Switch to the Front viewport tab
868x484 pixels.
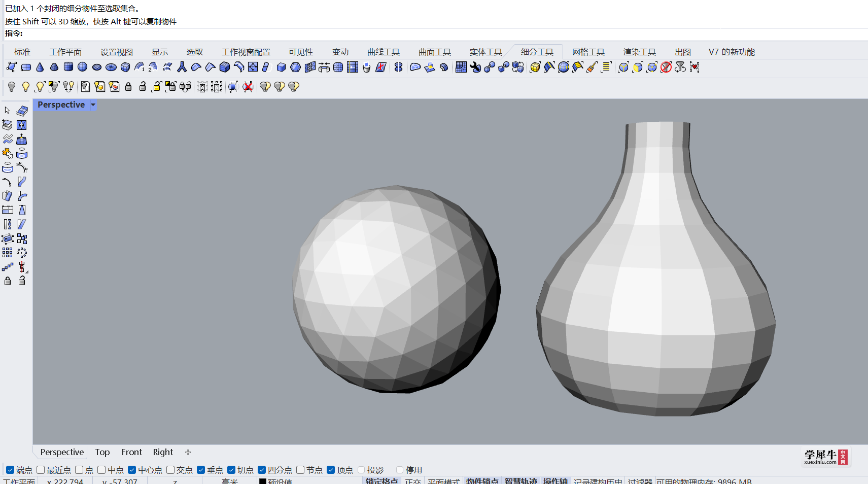pos(132,452)
